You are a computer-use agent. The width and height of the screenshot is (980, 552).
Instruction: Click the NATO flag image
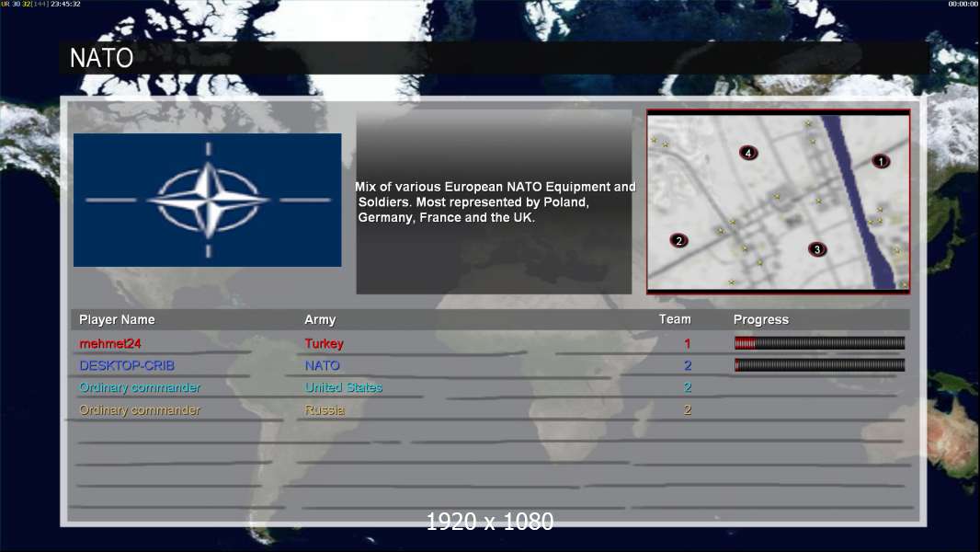[x=208, y=200]
